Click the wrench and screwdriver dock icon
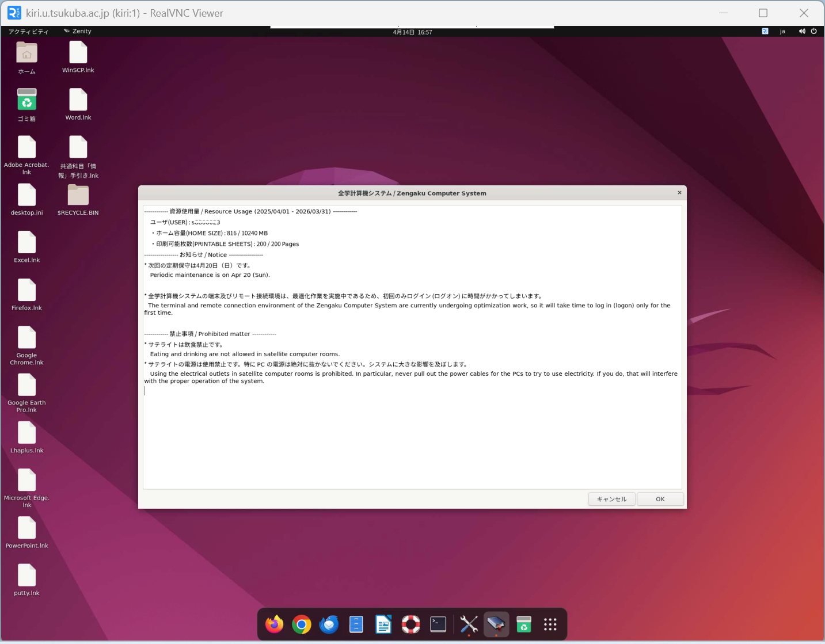Screen dimensions: 825x644 click(x=469, y=624)
